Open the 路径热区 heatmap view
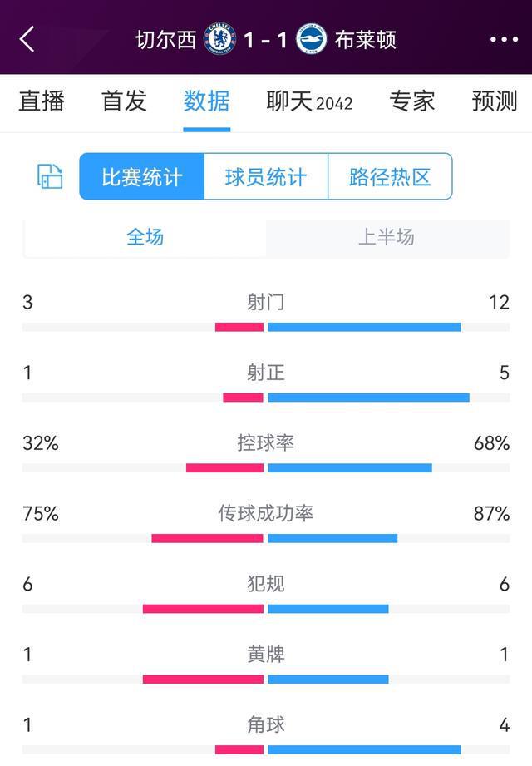 [390, 176]
